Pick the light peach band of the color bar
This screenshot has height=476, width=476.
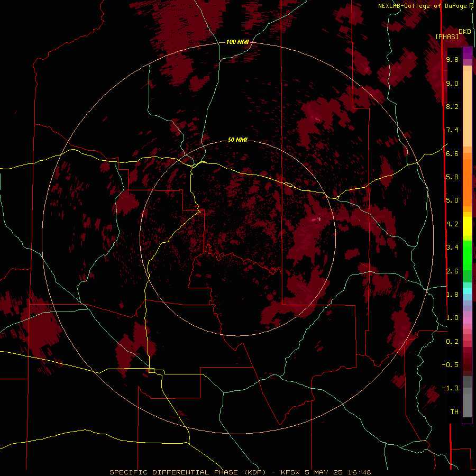[x=467, y=108]
